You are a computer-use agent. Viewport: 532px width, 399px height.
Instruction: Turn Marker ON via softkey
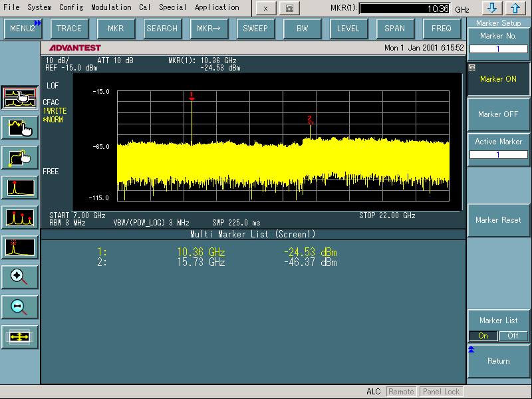(x=498, y=79)
